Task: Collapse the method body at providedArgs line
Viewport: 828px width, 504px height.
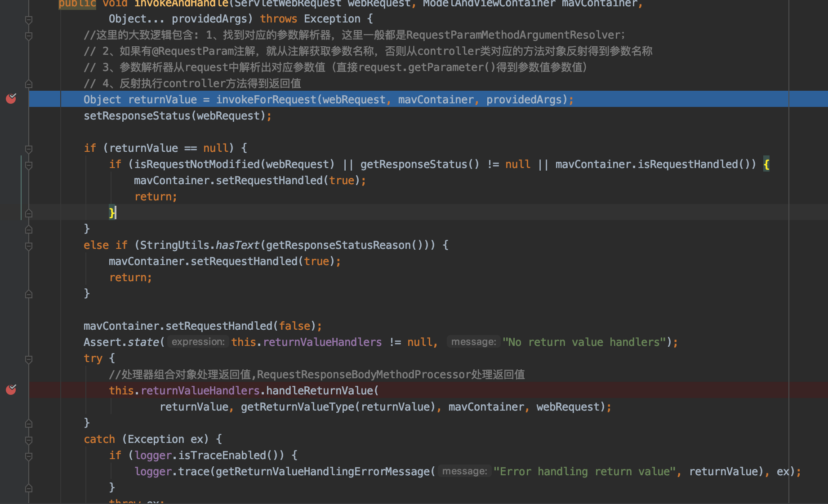Action: point(29,20)
